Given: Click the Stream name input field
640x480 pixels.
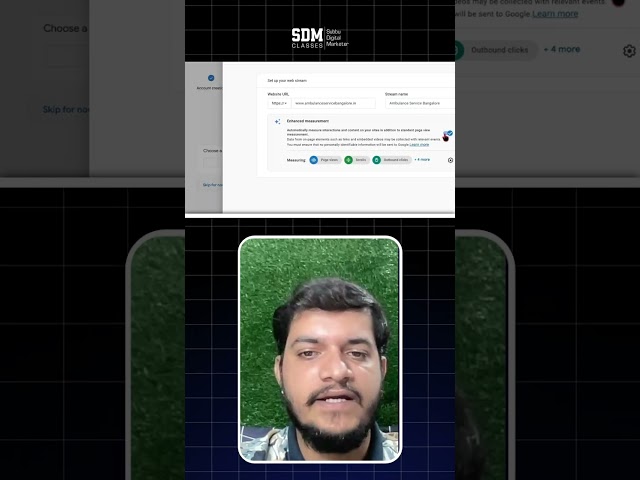Looking at the screenshot, I should [420, 103].
